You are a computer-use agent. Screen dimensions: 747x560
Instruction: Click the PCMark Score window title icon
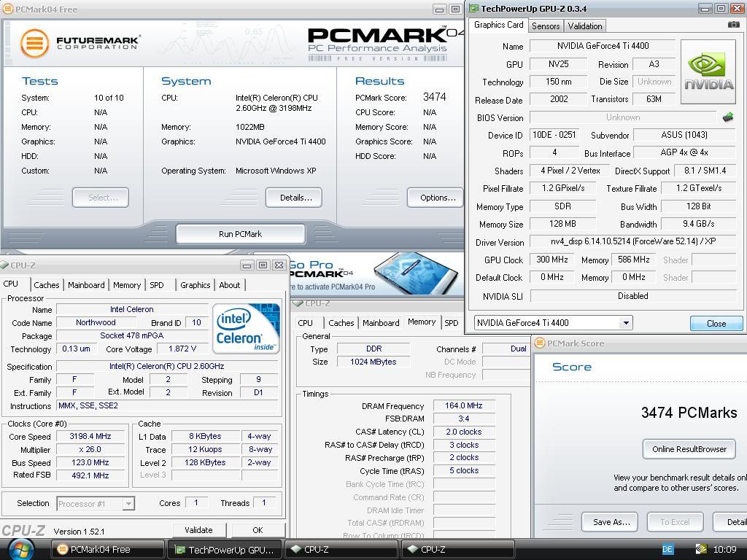[x=540, y=343]
